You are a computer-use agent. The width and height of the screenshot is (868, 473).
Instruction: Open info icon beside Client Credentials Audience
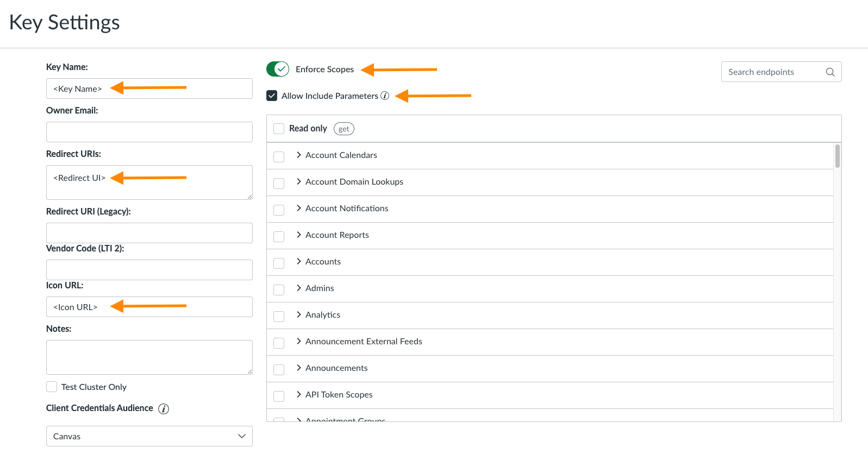(x=164, y=409)
